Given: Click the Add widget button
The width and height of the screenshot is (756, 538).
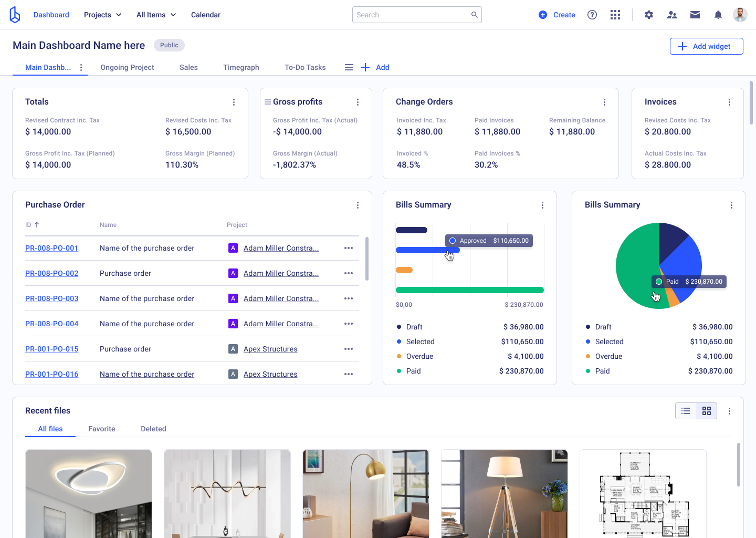Looking at the screenshot, I should (x=707, y=46).
